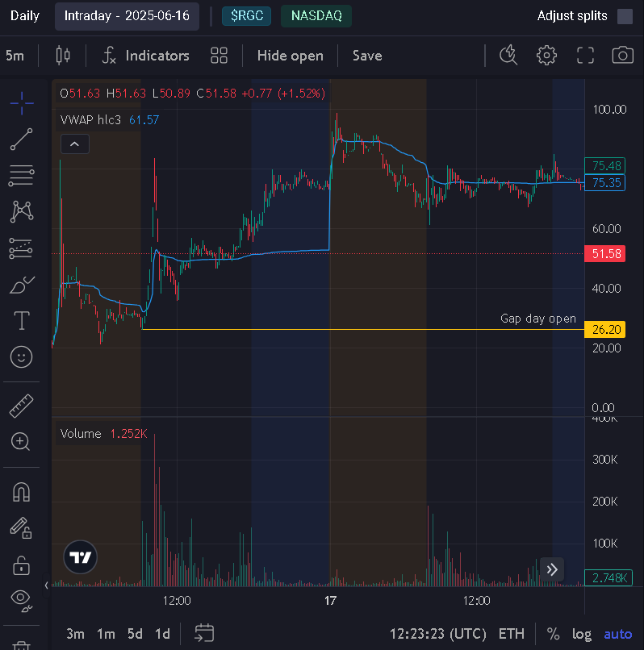644x650 pixels.
Task: Select the 3m date range
Action: point(75,634)
